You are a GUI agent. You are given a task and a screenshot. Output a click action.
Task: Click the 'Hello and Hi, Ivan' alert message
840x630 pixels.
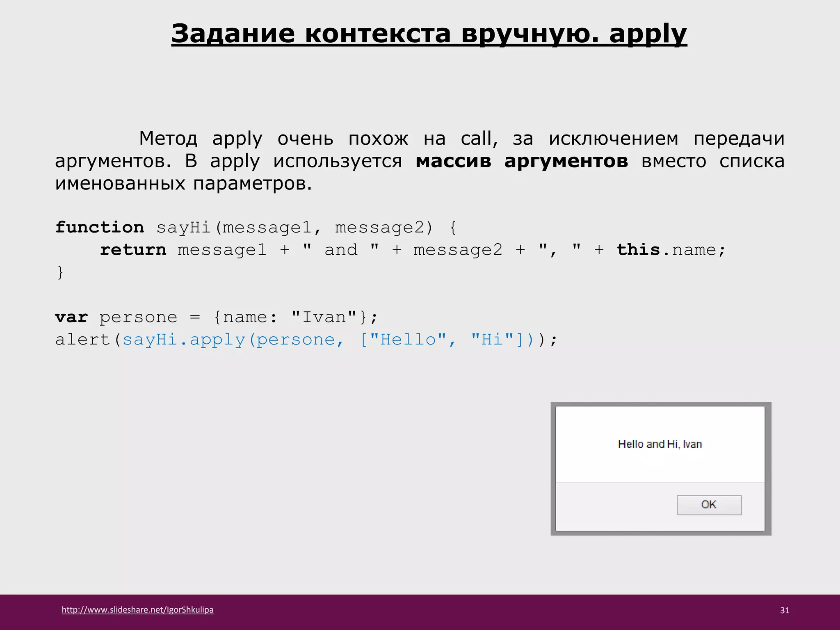pos(660,444)
